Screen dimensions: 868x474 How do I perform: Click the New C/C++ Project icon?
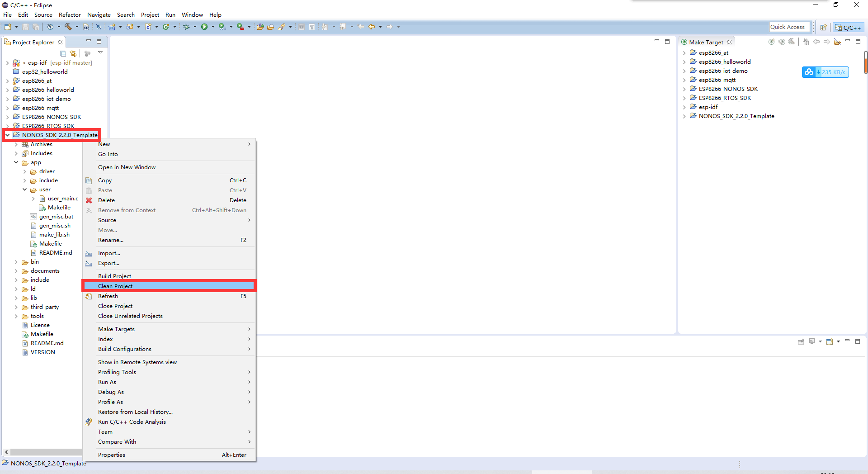coord(112,27)
